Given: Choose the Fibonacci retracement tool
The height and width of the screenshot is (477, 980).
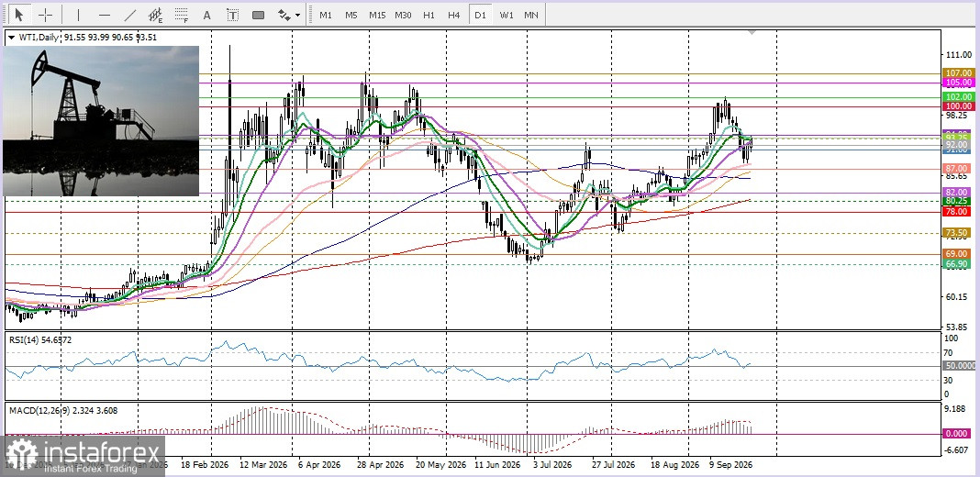Looking at the screenshot, I should [182, 15].
